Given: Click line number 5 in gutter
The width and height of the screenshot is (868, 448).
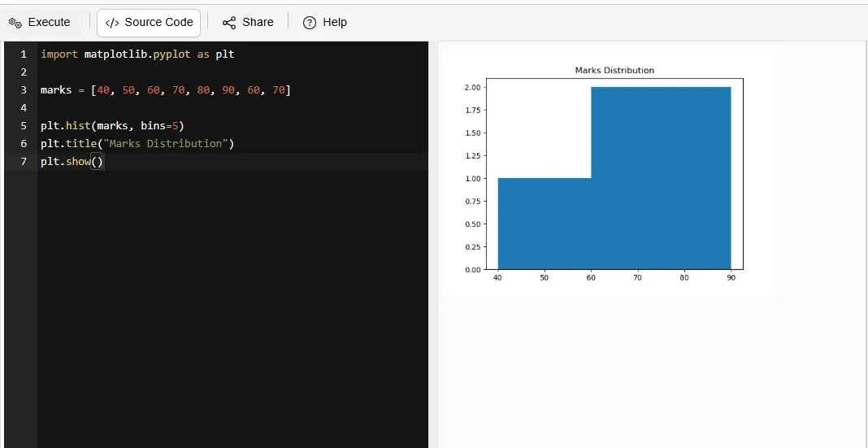Looking at the screenshot, I should (x=24, y=126).
